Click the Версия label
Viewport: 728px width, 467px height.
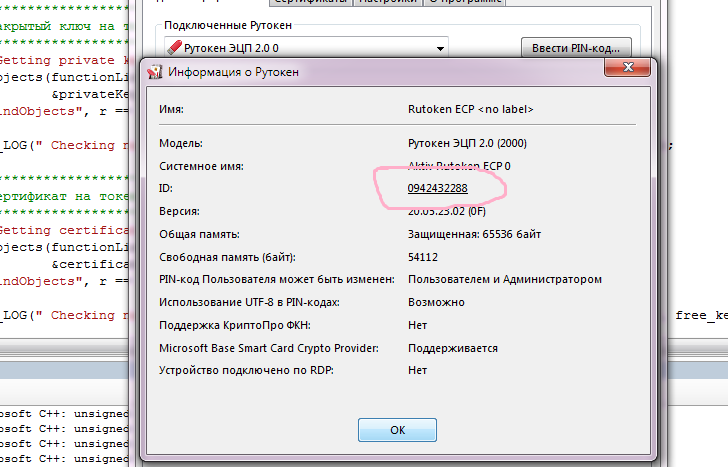(x=179, y=211)
